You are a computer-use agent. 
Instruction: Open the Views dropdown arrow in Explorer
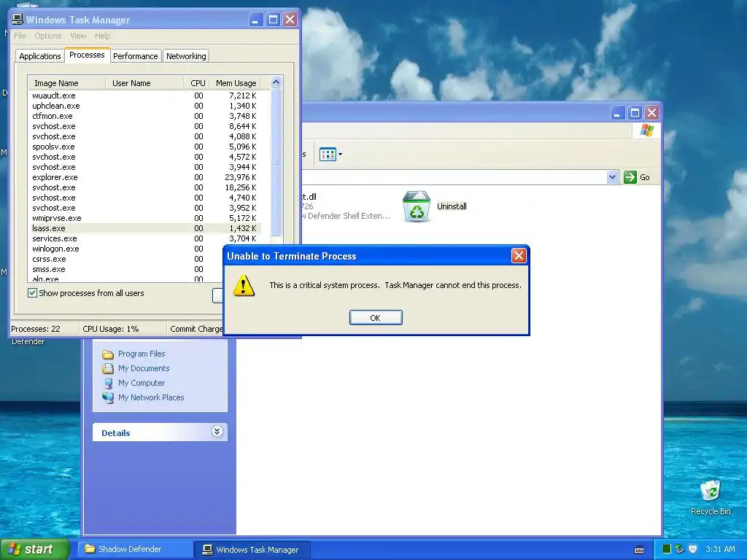[340, 155]
